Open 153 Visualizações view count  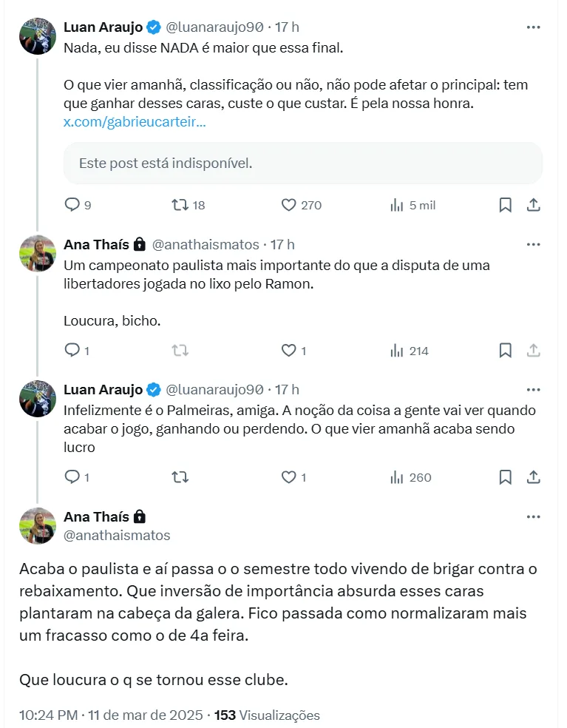point(267,715)
